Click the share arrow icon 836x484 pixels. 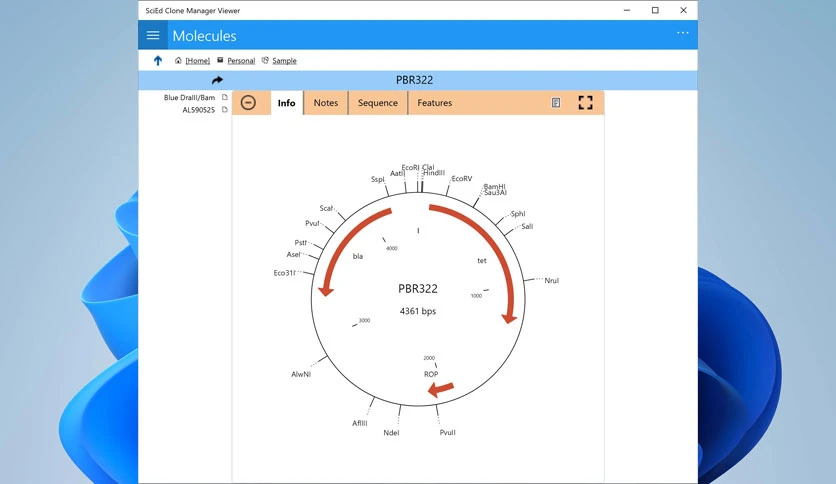217,80
